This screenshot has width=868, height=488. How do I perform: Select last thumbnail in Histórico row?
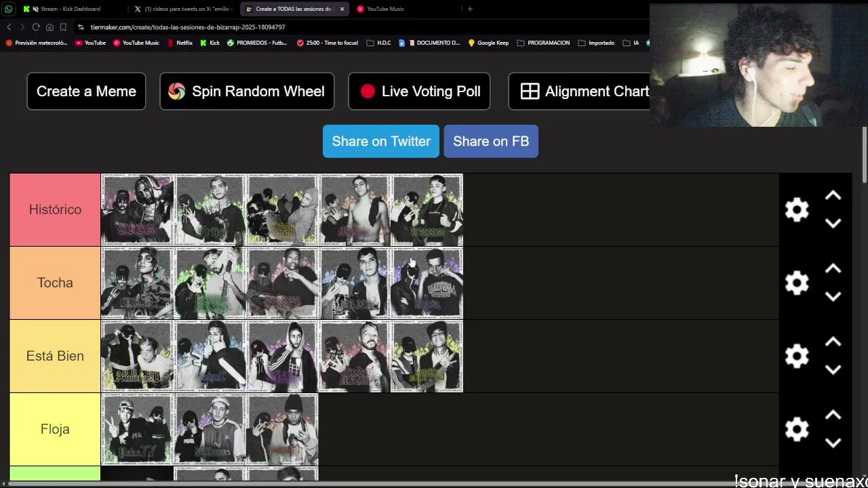click(428, 209)
